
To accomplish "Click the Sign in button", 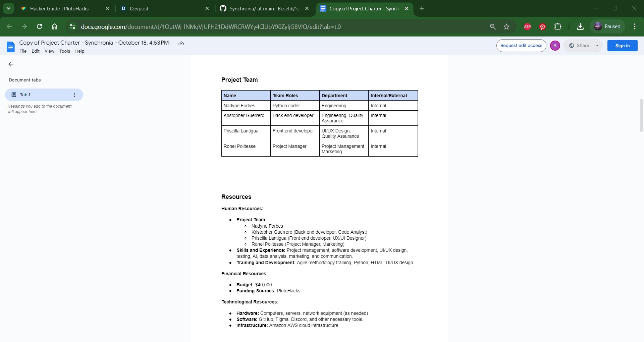I will (x=622, y=46).
